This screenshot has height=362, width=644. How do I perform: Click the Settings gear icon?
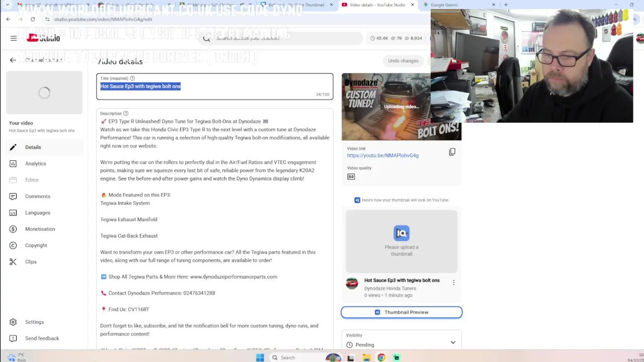13,322
